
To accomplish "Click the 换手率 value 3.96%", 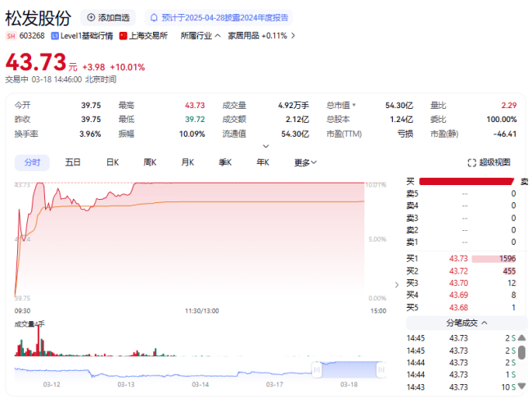I will tap(90, 133).
